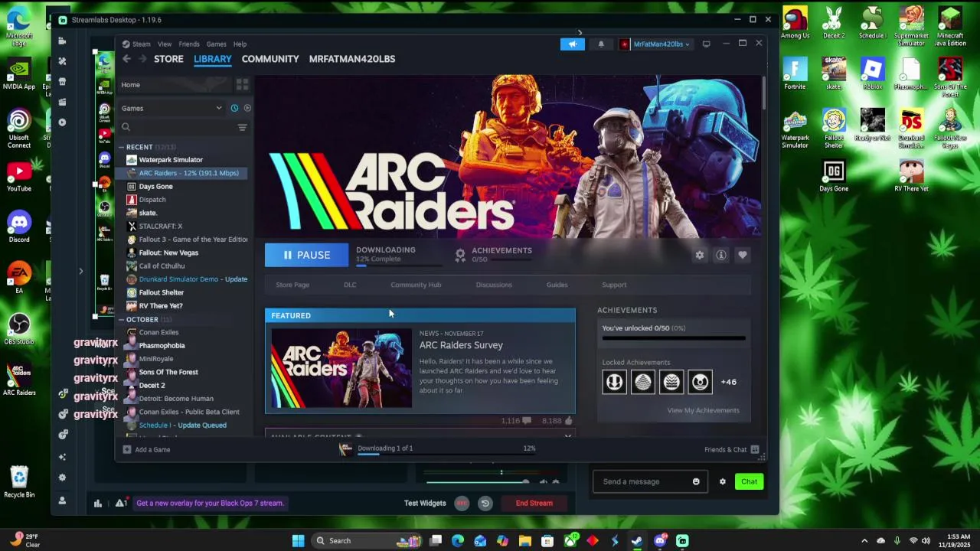Open Friends & Chat window icon
Image resolution: width=980 pixels, height=551 pixels.
[755, 449]
